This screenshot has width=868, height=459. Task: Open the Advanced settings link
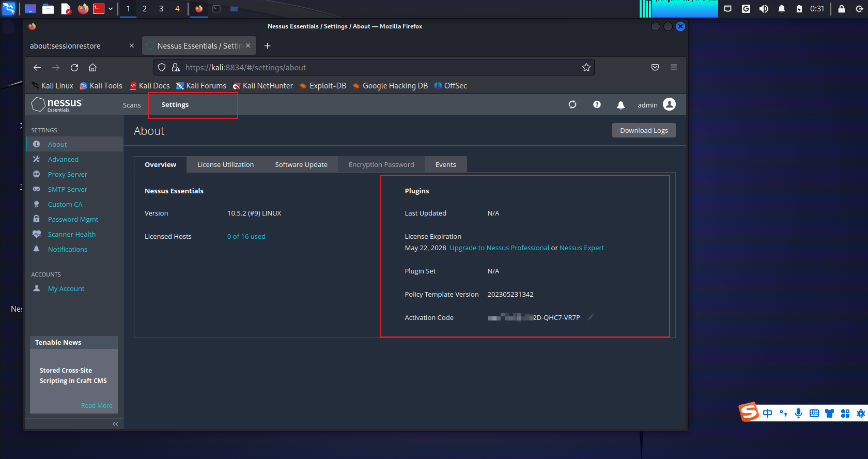point(63,159)
